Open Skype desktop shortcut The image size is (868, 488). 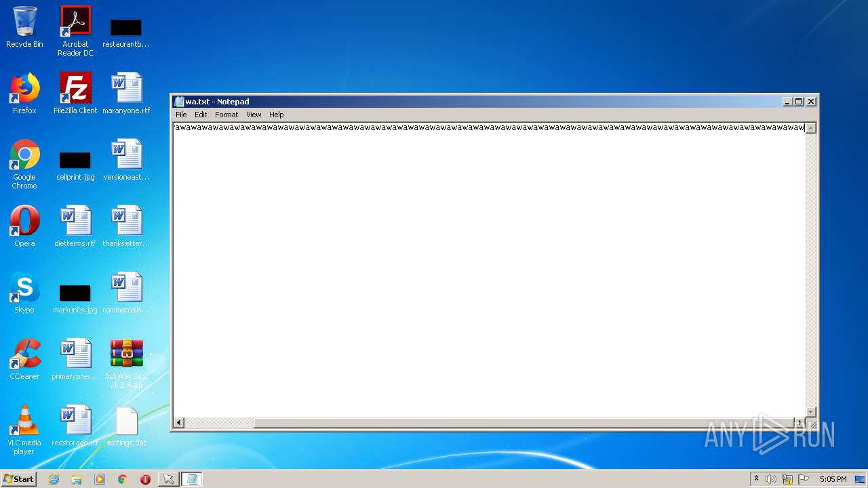(x=24, y=293)
